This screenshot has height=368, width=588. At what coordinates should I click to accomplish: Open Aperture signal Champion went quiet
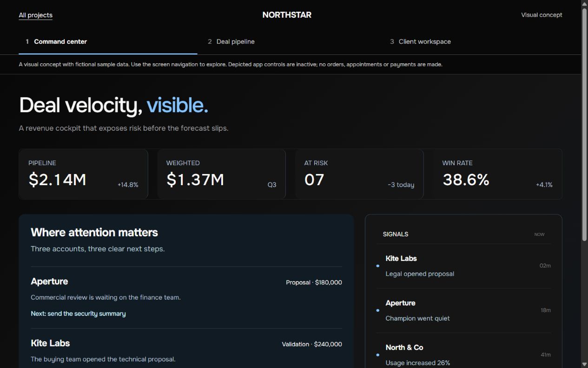(463, 311)
